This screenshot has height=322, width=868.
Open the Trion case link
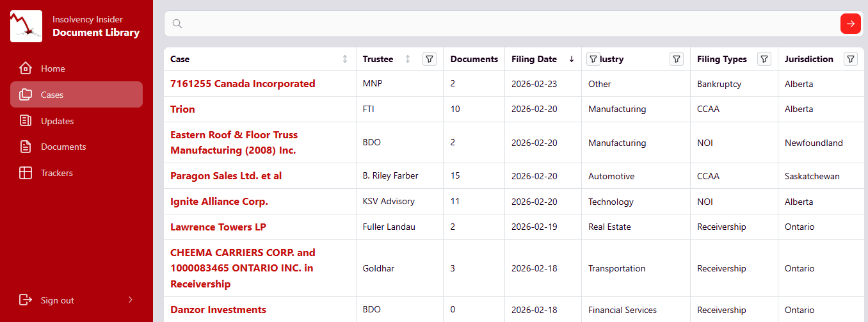click(x=182, y=109)
